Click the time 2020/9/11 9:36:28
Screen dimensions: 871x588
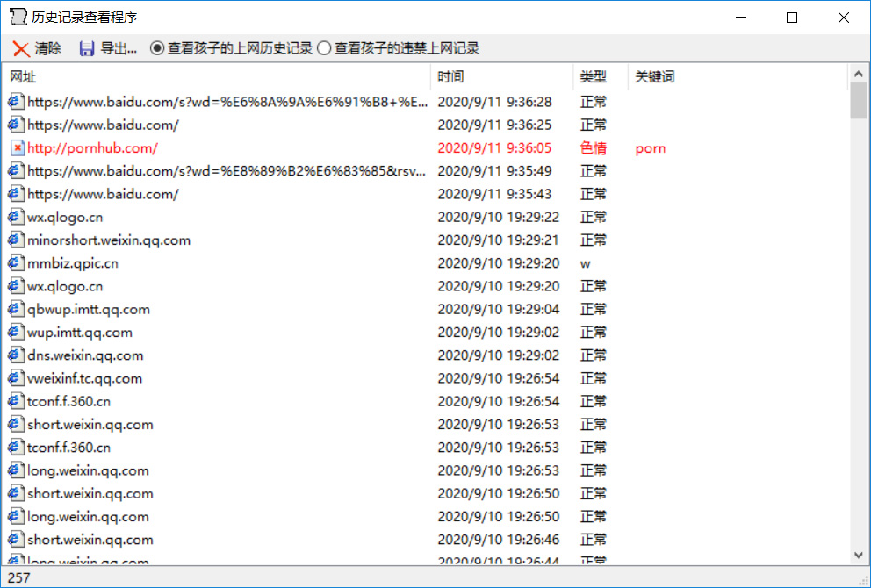(494, 102)
